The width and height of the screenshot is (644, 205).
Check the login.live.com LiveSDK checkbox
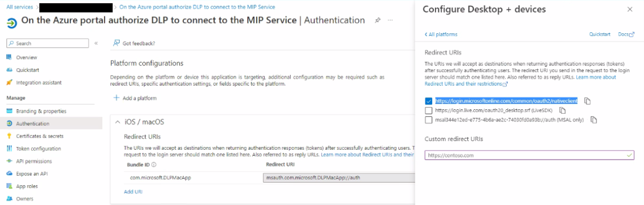429,110
